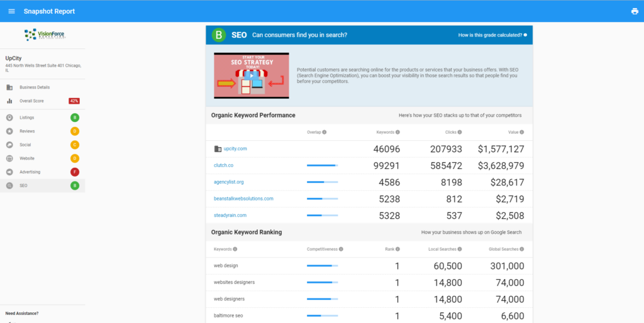
Task: Click the 'web design' keyword row
Action: pos(369,266)
